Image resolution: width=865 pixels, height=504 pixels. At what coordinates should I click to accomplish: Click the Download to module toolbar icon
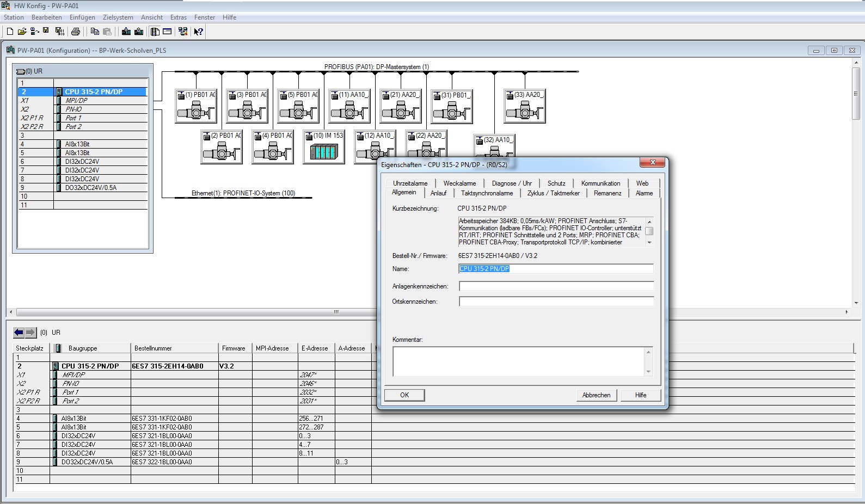[126, 32]
